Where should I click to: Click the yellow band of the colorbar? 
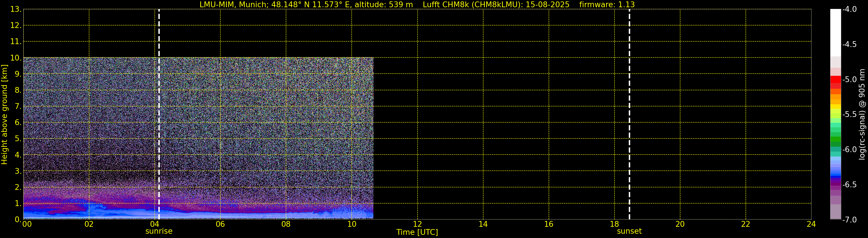[835, 107]
